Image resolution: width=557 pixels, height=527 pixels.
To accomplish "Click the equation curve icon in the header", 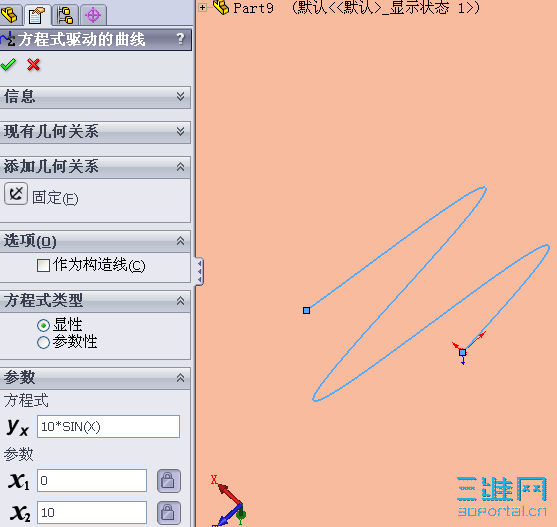I will pyautogui.click(x=8, y=39).
